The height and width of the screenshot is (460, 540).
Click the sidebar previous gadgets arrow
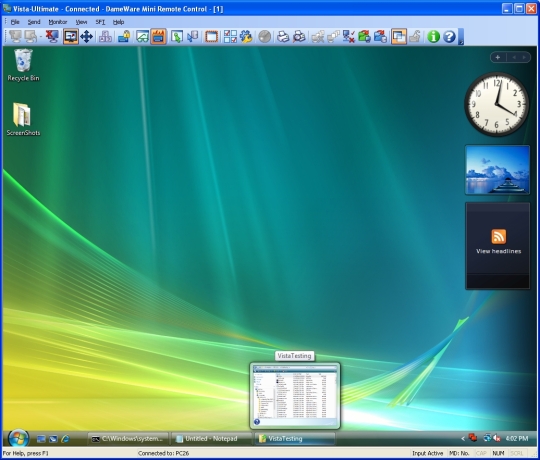514,57
